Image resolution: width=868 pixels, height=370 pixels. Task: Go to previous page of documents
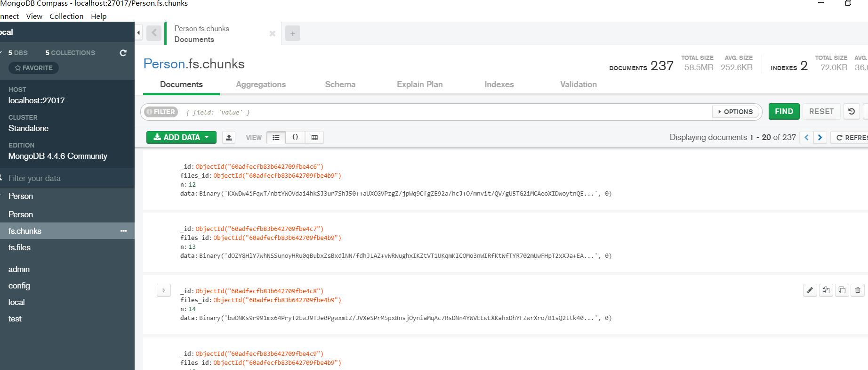tap(806, 137)
